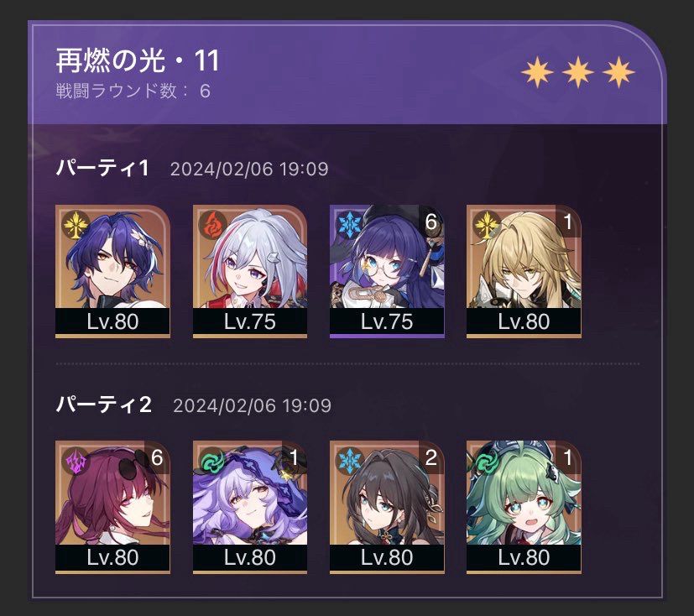Open the silver-haired Lv.75 character portrait
This screenshot has height=616, width=694.
(249, 271)
